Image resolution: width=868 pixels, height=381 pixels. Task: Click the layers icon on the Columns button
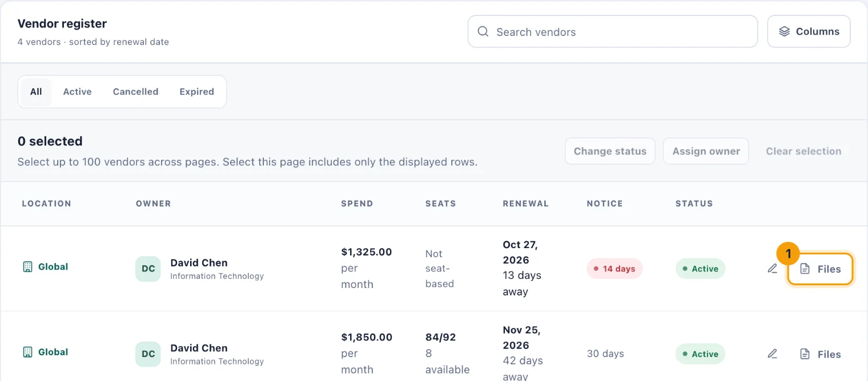point(785,31)
